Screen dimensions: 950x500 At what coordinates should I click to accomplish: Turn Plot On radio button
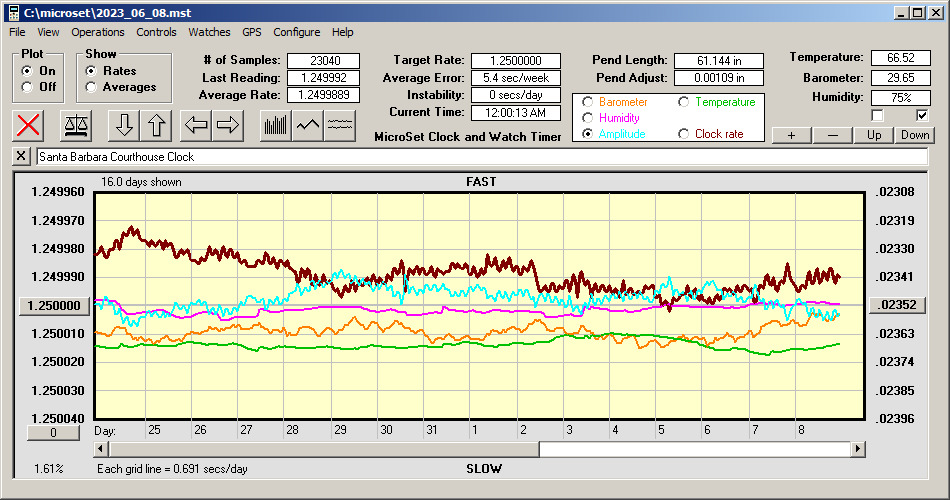pyautogui.click(x=27, y=71)
